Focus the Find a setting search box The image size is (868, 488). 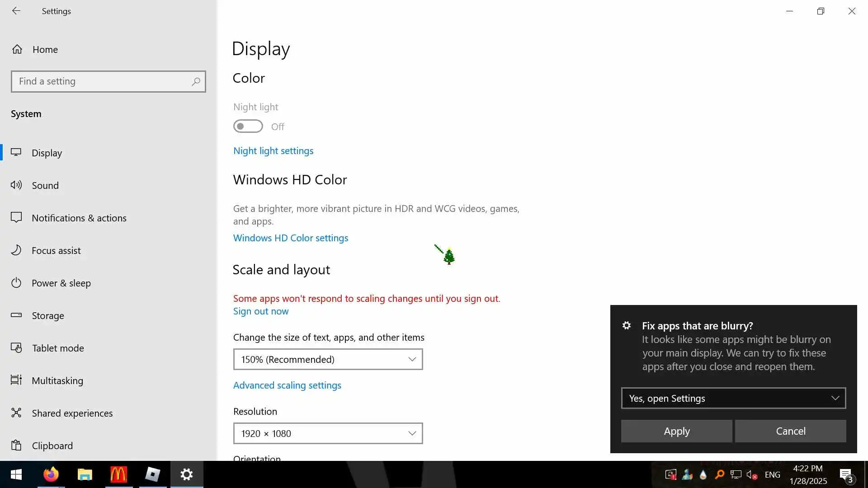pos(102,82)
